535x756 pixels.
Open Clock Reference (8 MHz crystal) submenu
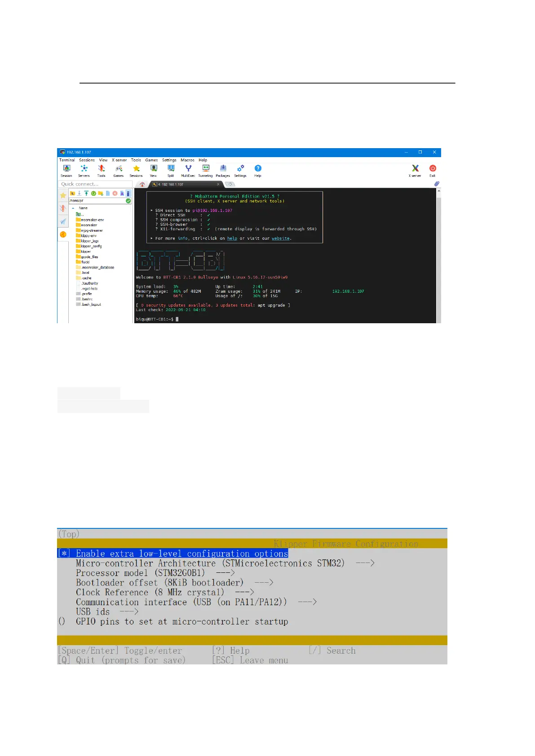coord(165,593)
